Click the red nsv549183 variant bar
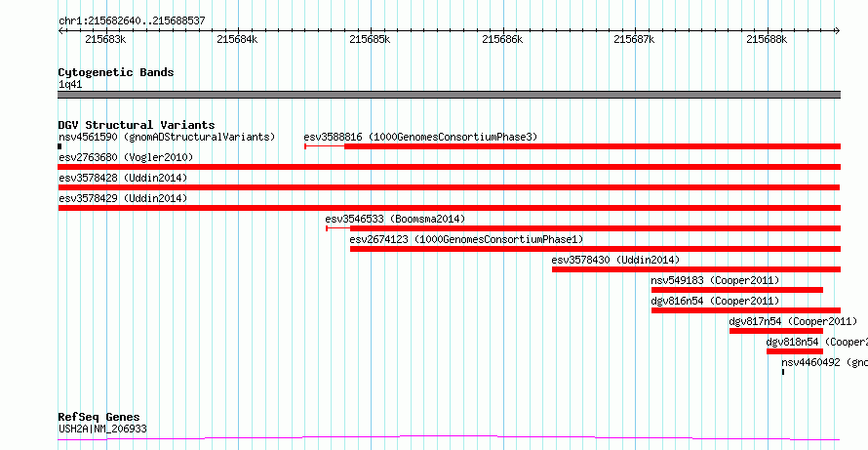This screenshot has width=868, height=450. pos(736,290)
